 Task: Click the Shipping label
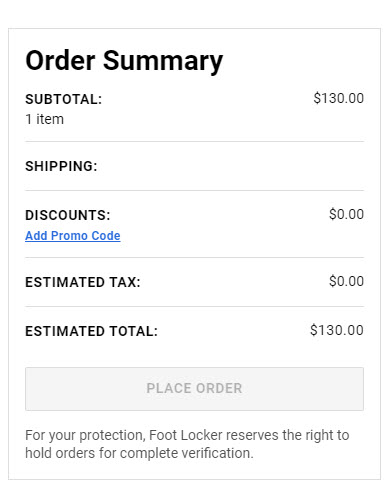pyautogui.click(x=61, y=166)
